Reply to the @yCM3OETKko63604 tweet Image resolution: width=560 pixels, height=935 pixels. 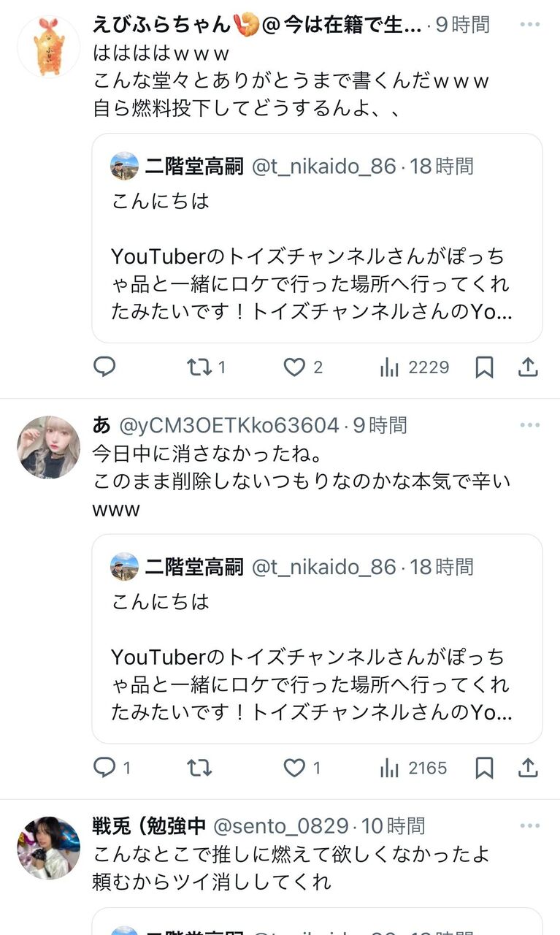coord(104,768)
